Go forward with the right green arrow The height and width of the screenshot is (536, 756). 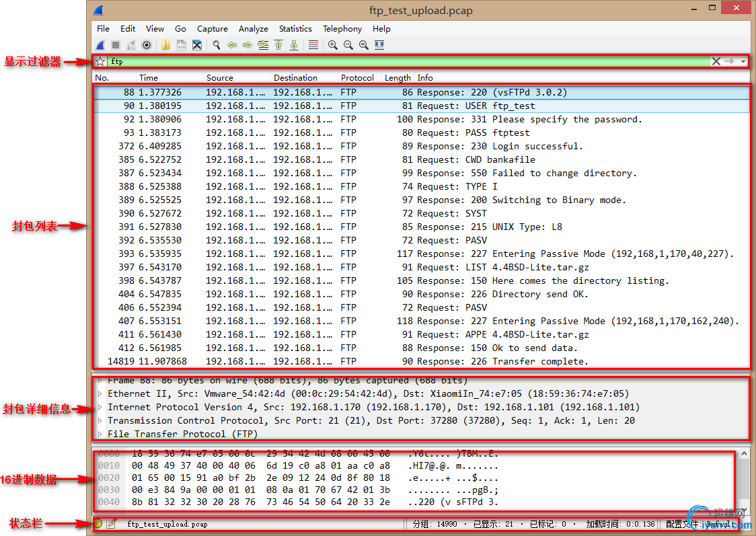[248, 45]
